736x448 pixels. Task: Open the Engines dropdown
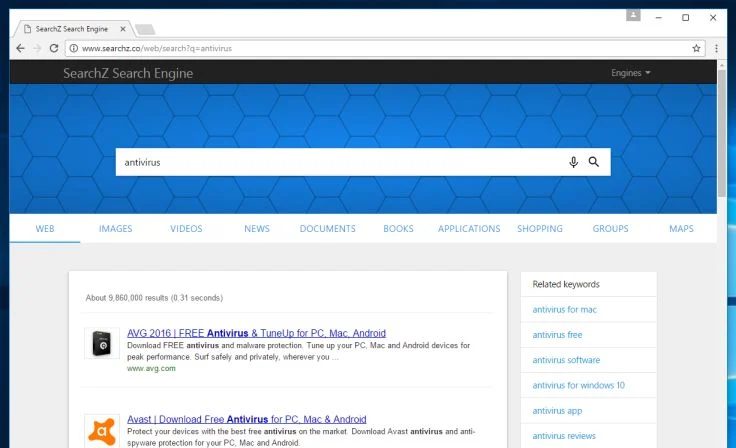[x=631, y=73]
